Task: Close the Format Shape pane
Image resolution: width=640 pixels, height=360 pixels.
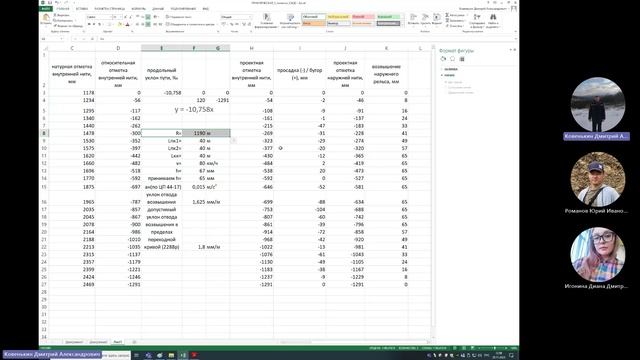Action: [x=515, y=49]
